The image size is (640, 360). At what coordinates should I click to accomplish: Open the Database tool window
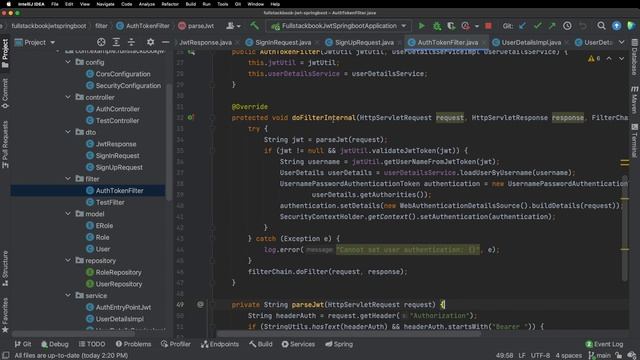[634, 57]
